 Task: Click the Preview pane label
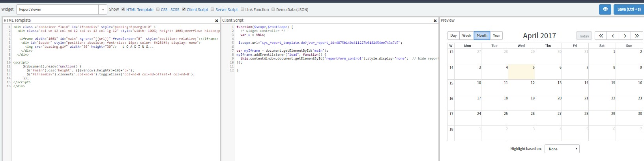pos(447,20)
